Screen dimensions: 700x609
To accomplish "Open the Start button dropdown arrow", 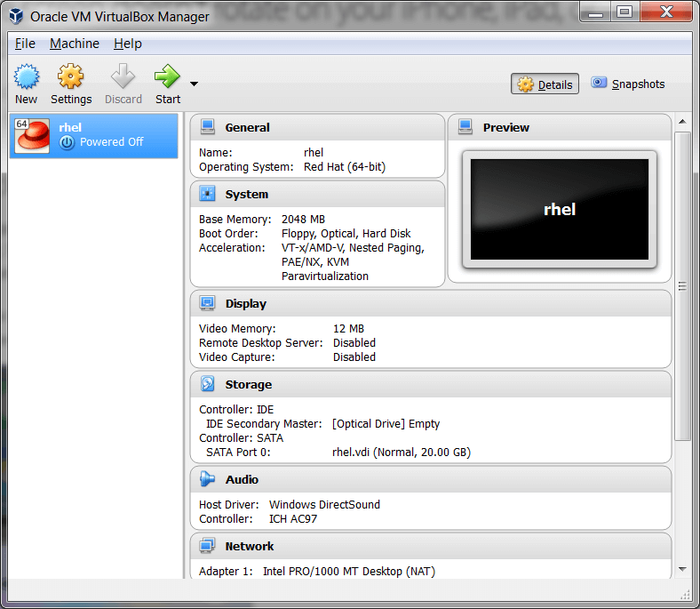I will 194,84.
